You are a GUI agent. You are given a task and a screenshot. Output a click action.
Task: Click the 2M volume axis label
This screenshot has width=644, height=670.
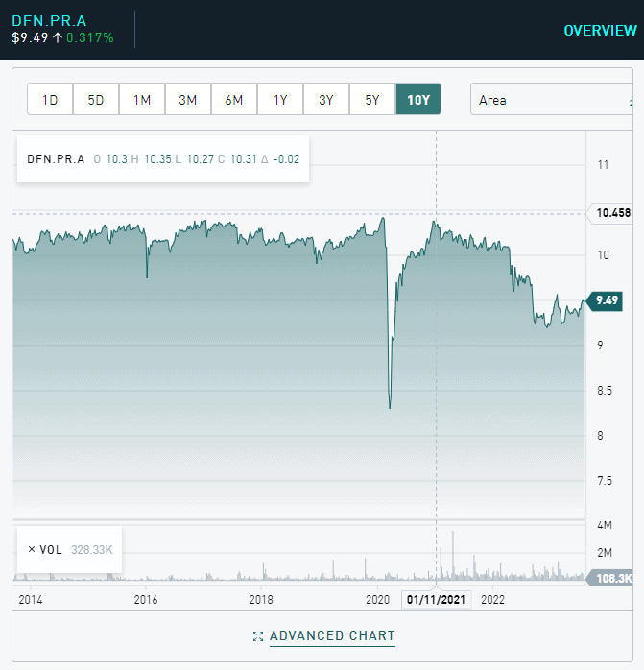tap(605, 553)
